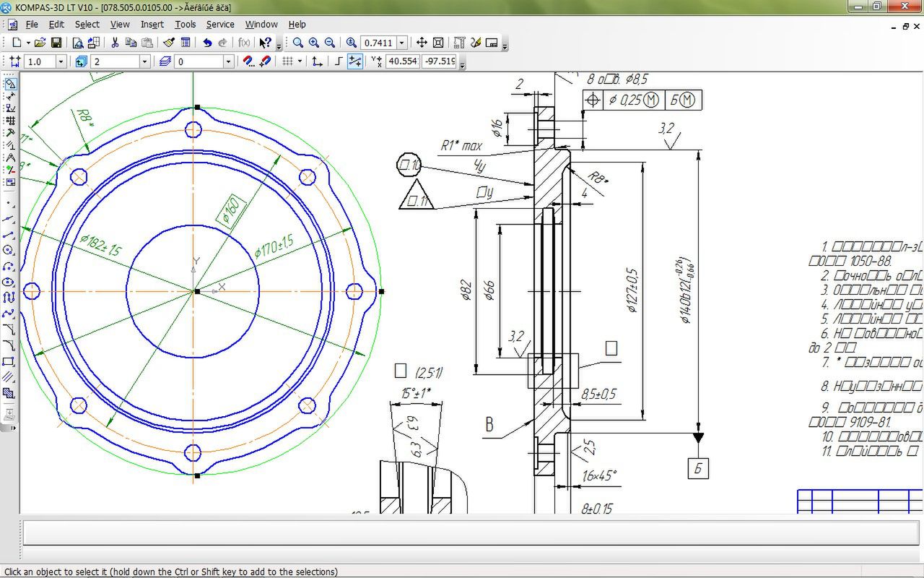Screen dimensions: 924x578
Task: Cut the selection using the scissors icon
Action: click(x=115, y=43)
